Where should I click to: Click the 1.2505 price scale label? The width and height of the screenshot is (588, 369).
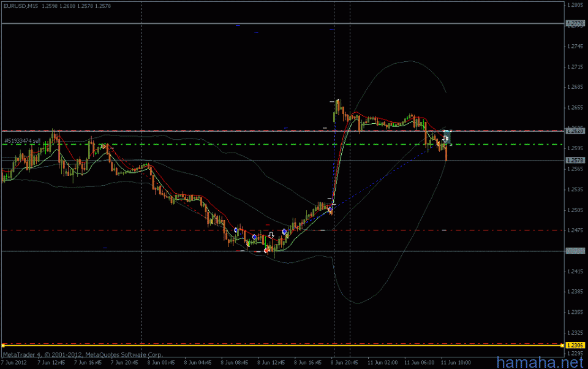[575, 210]
